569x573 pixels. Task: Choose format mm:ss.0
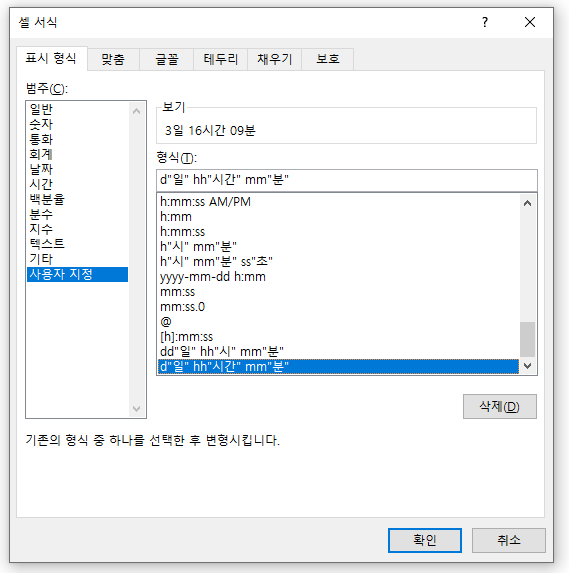tap(338, 307)
